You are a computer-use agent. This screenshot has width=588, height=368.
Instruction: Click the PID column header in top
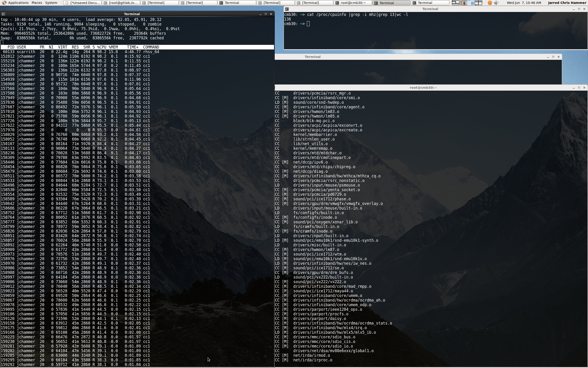point(11,47)
